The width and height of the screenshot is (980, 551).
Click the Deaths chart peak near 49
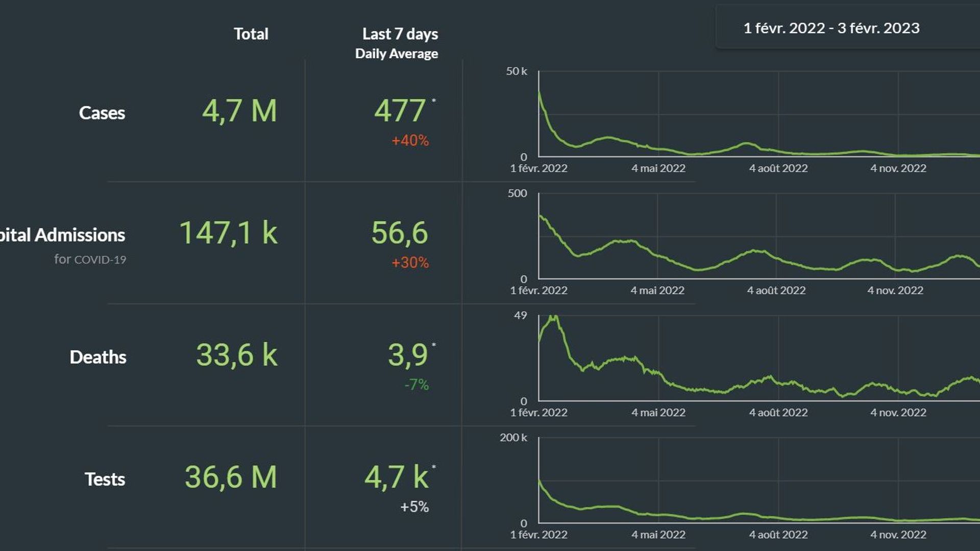click(553, 319)
